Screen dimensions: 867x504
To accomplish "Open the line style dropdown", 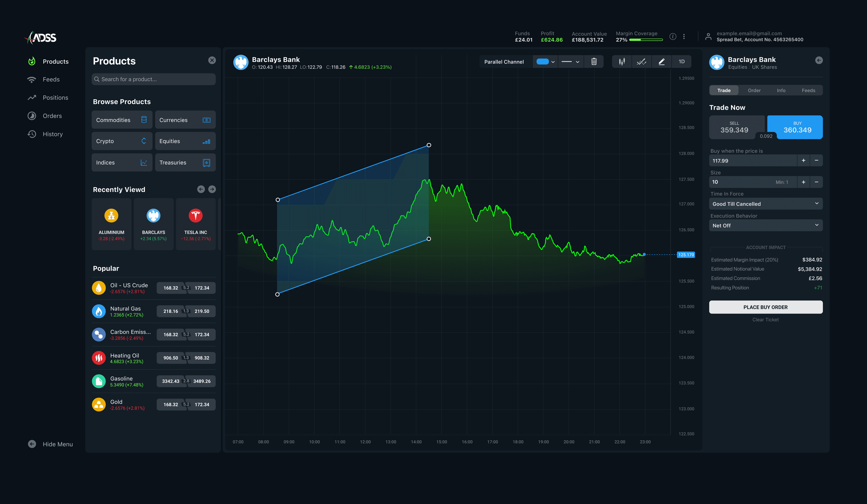I will (571, 62).
